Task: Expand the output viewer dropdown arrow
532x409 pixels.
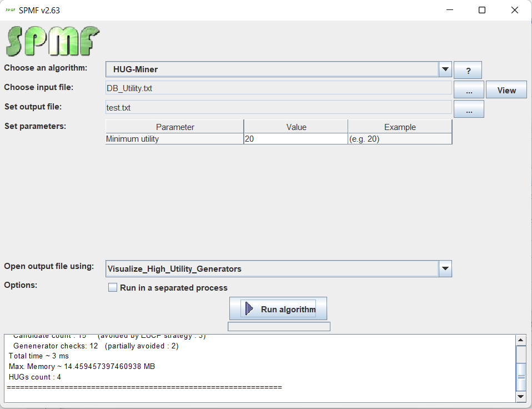Action: pyautogui.click(x=445, y=269)
